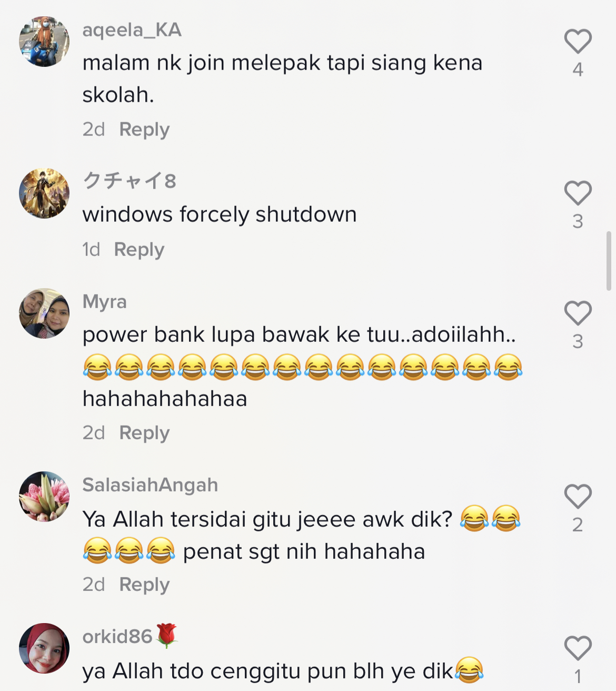Screen dimensions: 616x691
Task: Like orkid86's comment with heart
Action: point(578,648)
